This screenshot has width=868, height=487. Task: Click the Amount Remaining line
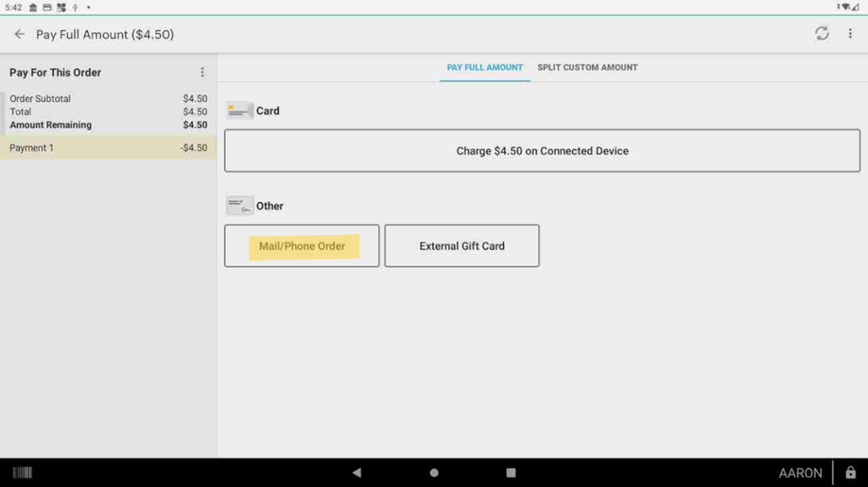click(x=108, y=125)
